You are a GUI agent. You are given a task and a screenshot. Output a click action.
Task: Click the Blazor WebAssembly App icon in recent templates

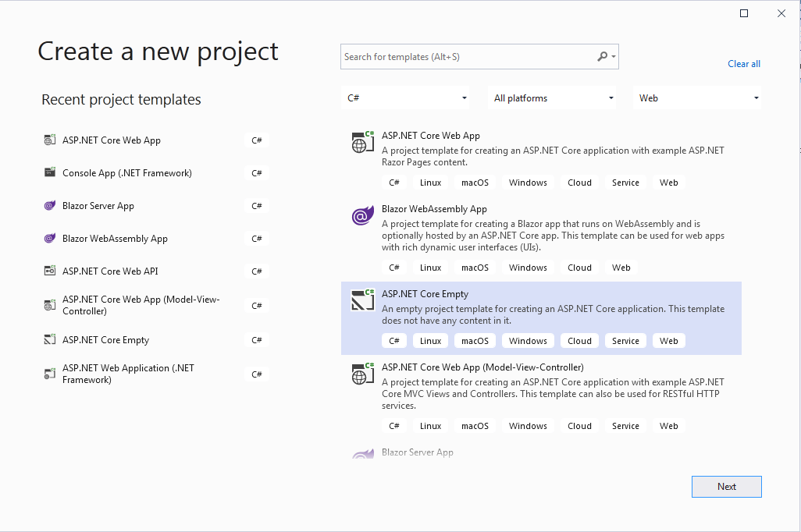[49, 238]
